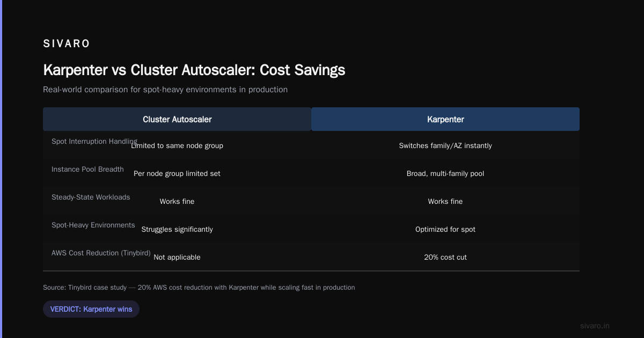Click the 'Not applicable' cell
This screenshot has width=644, height=338.
click(x=177, y=257)
